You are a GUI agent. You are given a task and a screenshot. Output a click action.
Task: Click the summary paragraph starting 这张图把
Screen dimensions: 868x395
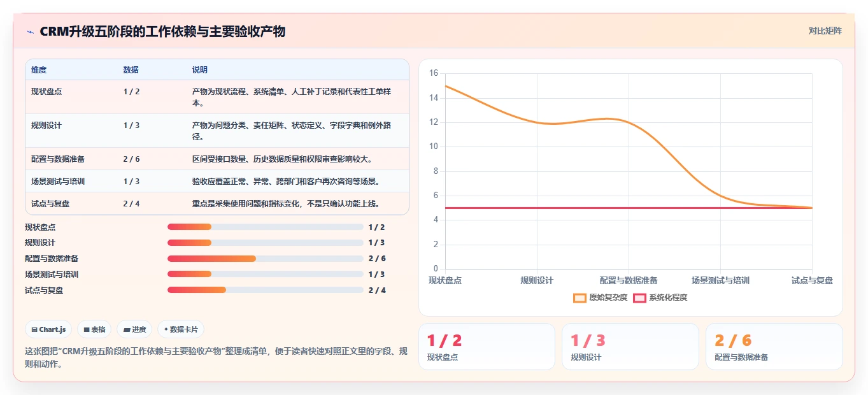point(216,358)
